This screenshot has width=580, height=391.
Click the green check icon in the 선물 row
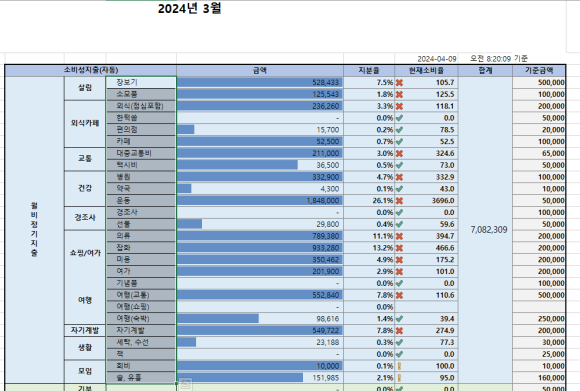click(x=399, y=225)
